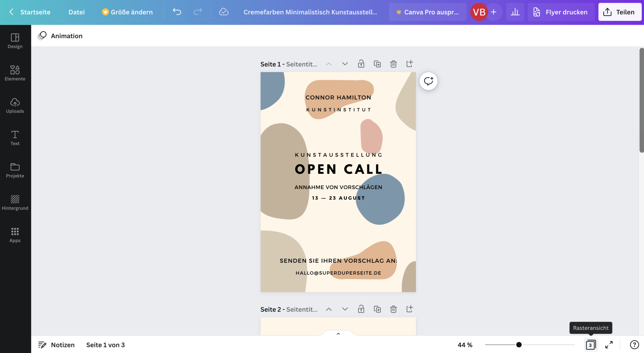This screenshot has width=644, height=353.
Task: Open the Uploads panel
Action: 15,106
